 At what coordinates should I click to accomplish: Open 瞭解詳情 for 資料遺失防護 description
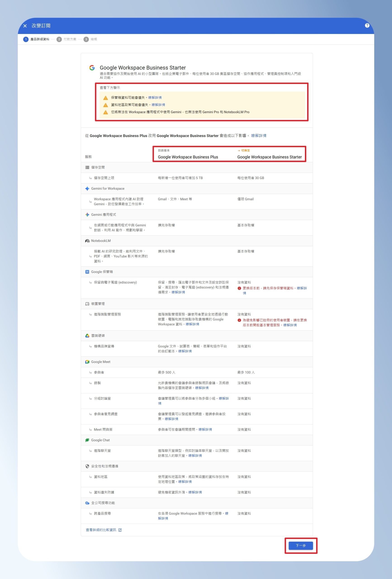(195, 492)
